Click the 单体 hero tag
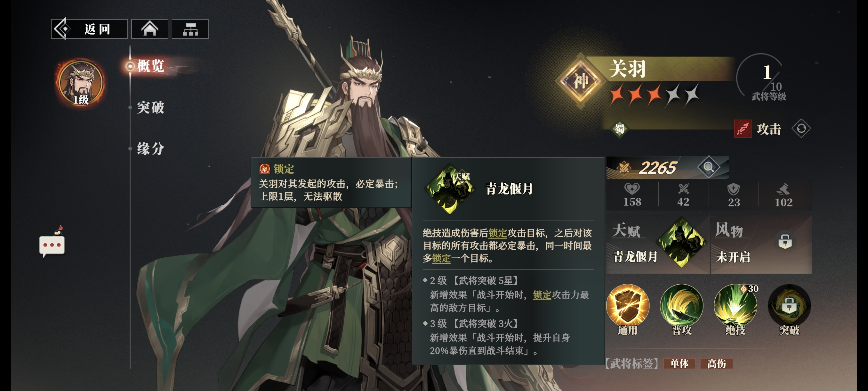 point(679,363)
